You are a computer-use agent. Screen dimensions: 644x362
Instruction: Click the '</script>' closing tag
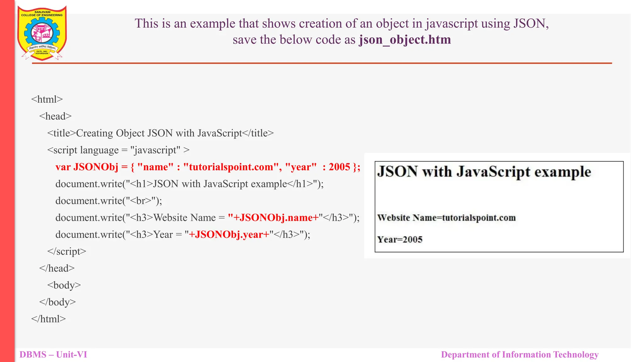pyautogui.click(x=67, y=251)
